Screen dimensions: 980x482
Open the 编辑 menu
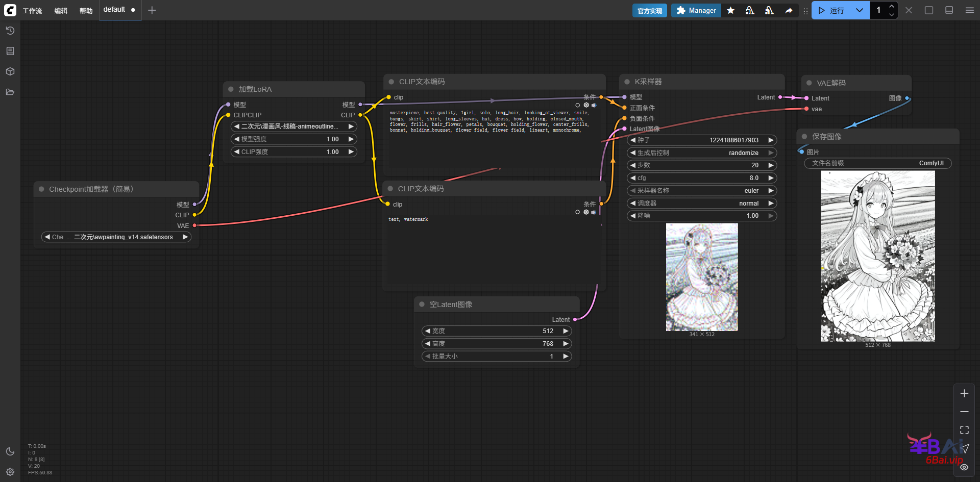point(61,11)
